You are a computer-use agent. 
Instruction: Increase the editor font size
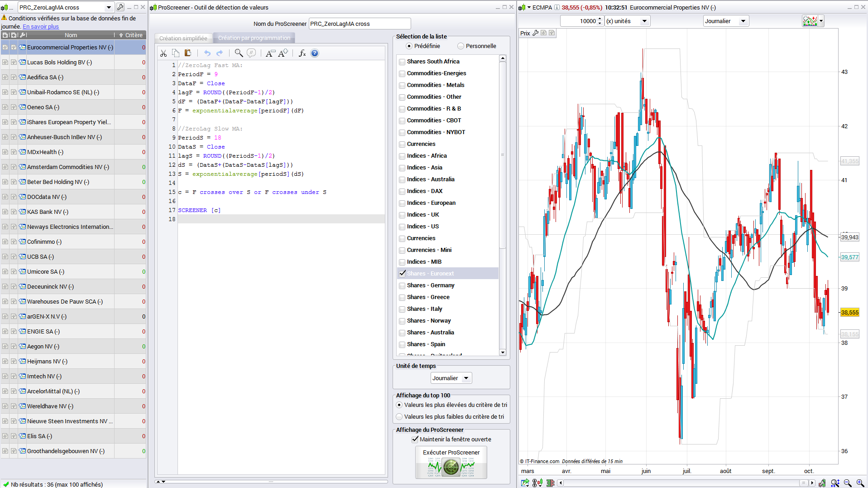(x=283, y=53)
